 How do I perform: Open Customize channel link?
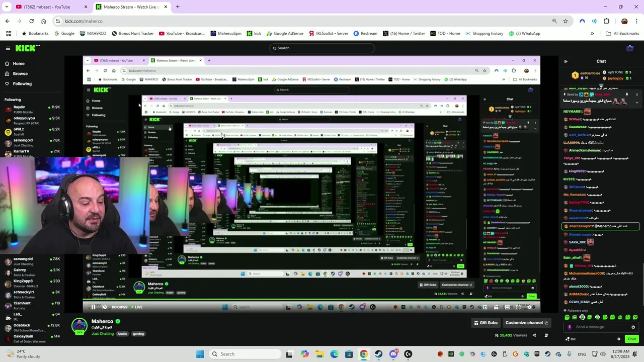(526, 323)
